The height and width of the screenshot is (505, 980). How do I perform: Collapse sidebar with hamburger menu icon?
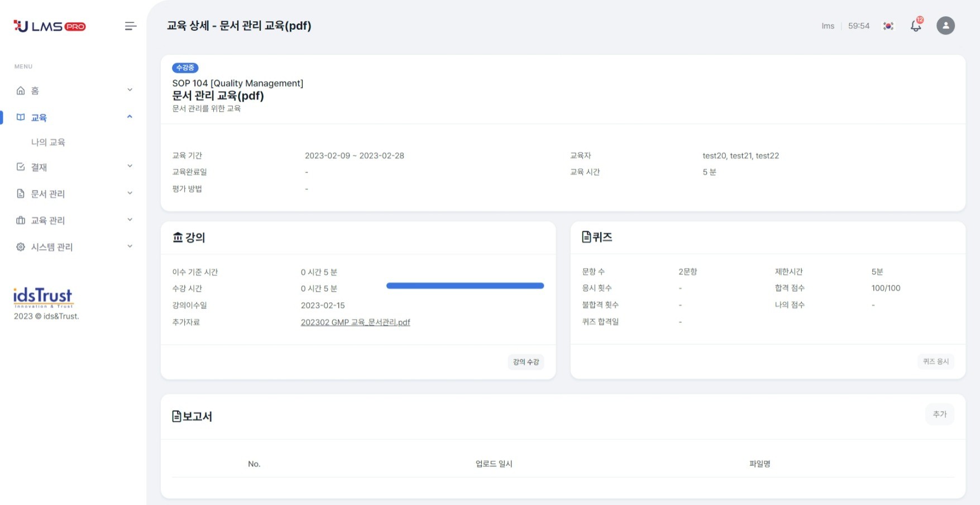(x=131, y=26)
